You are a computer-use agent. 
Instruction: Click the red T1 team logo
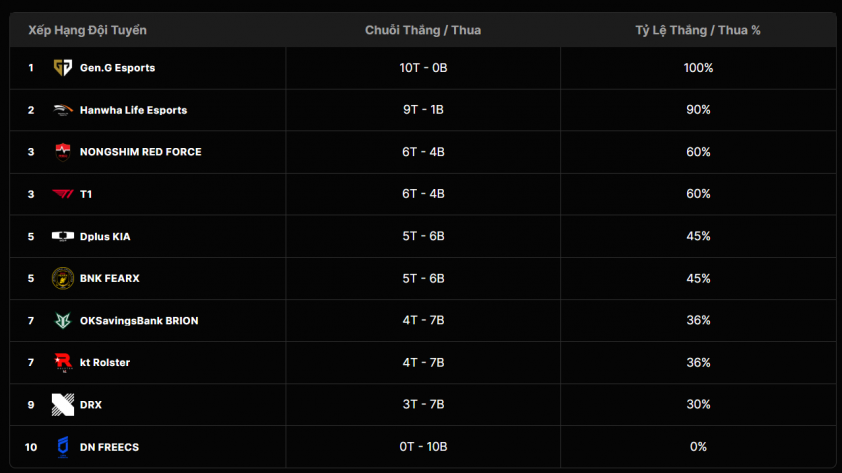click(x=63, y=194)
